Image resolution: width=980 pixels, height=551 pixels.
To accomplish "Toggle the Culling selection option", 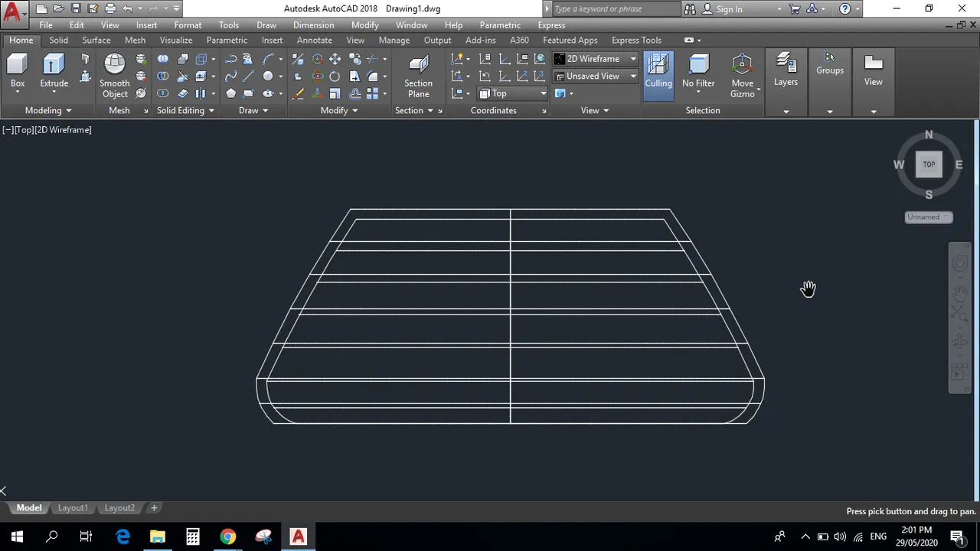I will coord(658,76).
